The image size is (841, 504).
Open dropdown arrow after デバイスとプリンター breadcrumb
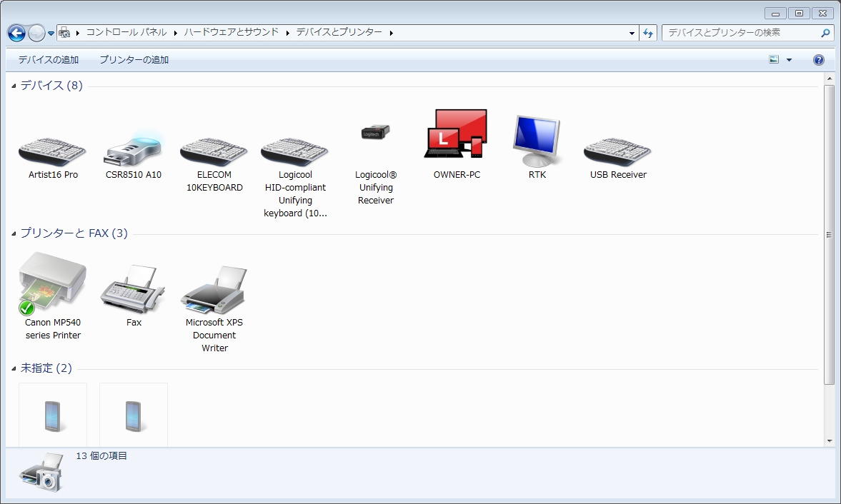point(391,34)
